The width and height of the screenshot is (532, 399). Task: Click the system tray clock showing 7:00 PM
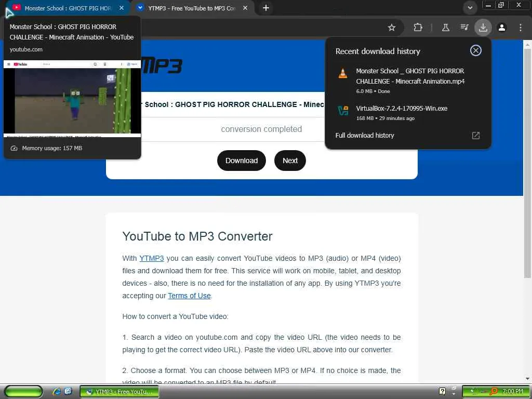coord(513,391)
